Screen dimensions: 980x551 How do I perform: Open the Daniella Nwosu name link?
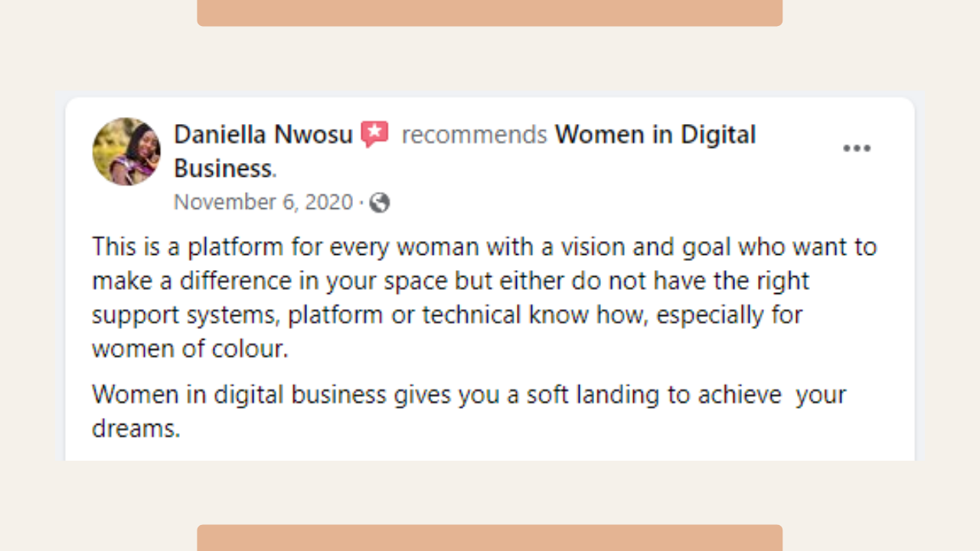click(263, 135)
